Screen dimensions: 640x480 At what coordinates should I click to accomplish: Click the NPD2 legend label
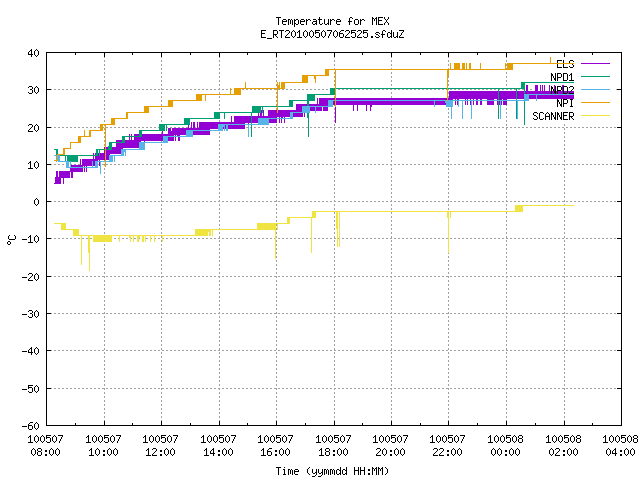(x=562, y=90)
